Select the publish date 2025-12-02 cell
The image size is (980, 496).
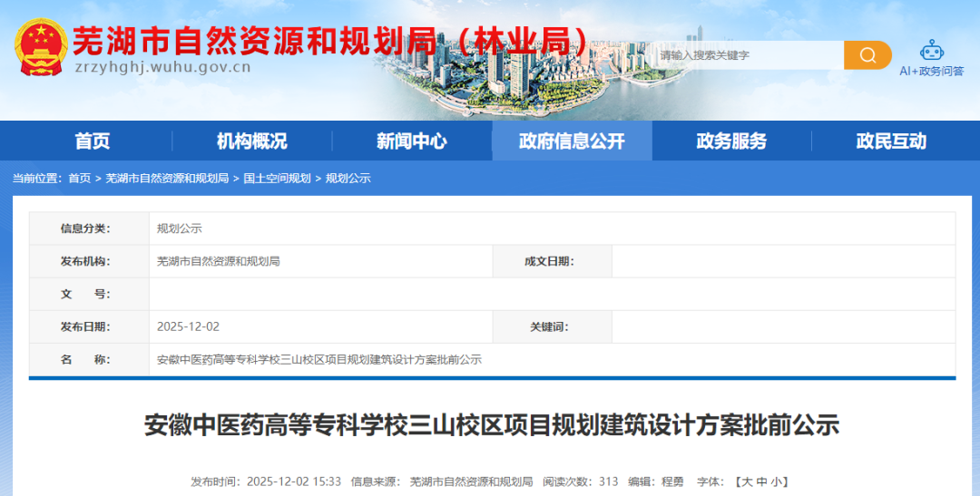pyautogui.click(x=188, y=326)
